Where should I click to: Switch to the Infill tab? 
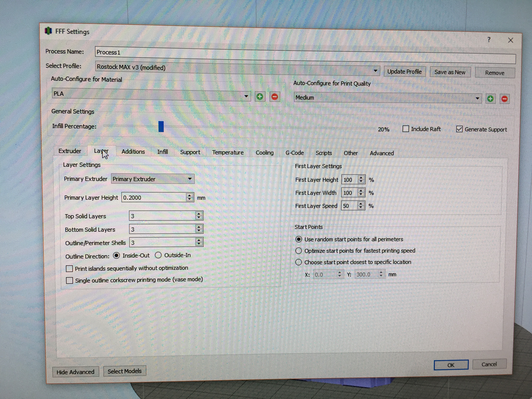tap(163, 152)
